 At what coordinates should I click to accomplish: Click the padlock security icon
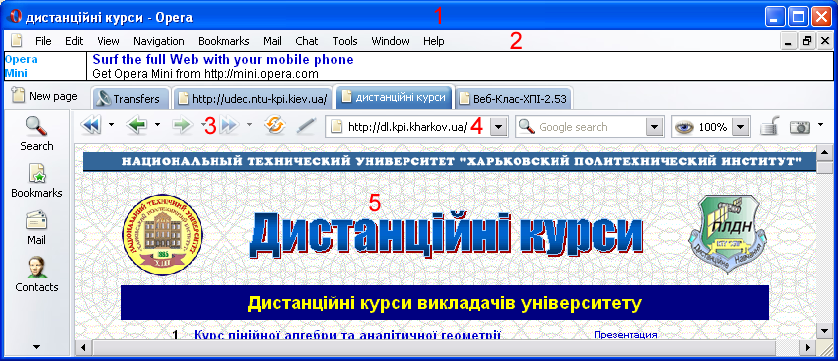pos(769,127)
